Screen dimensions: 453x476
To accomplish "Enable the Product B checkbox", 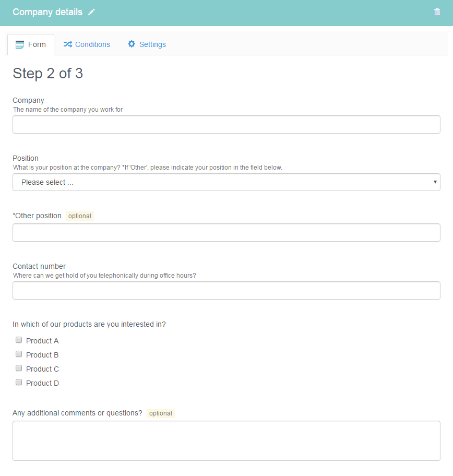I will coord(19,354).
